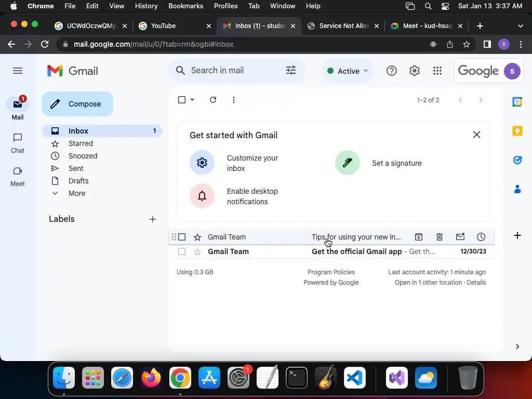Image resolution: width=532 pixels, height=399 pixels.
Task: Open the Details link
Action: click(476, 282)
